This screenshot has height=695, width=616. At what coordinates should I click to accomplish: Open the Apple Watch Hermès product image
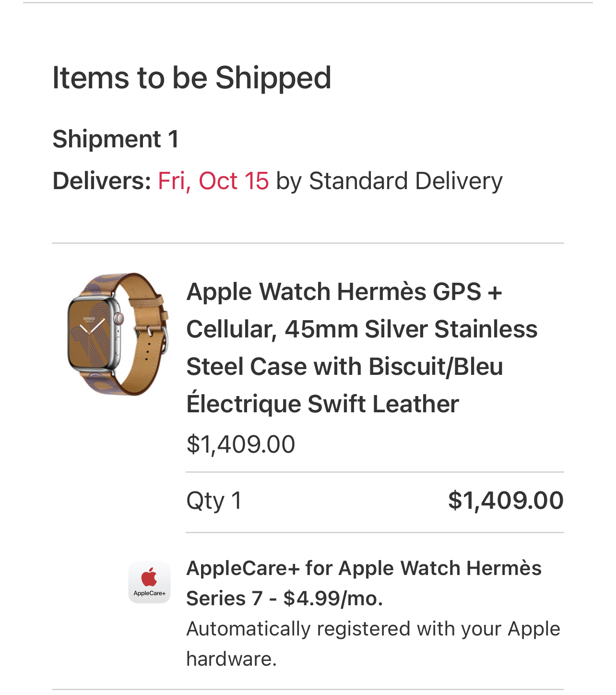click(118, 334)
